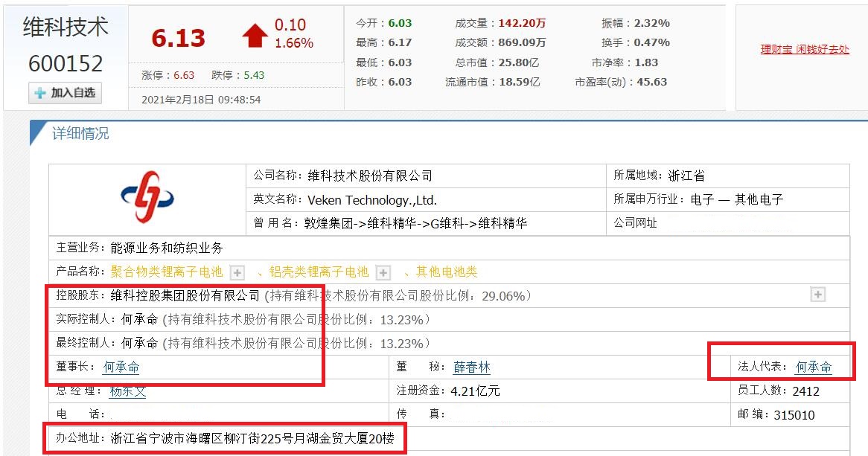
Task: Open 铝壳类锂离子电池 product link
Action: [319, 272]
